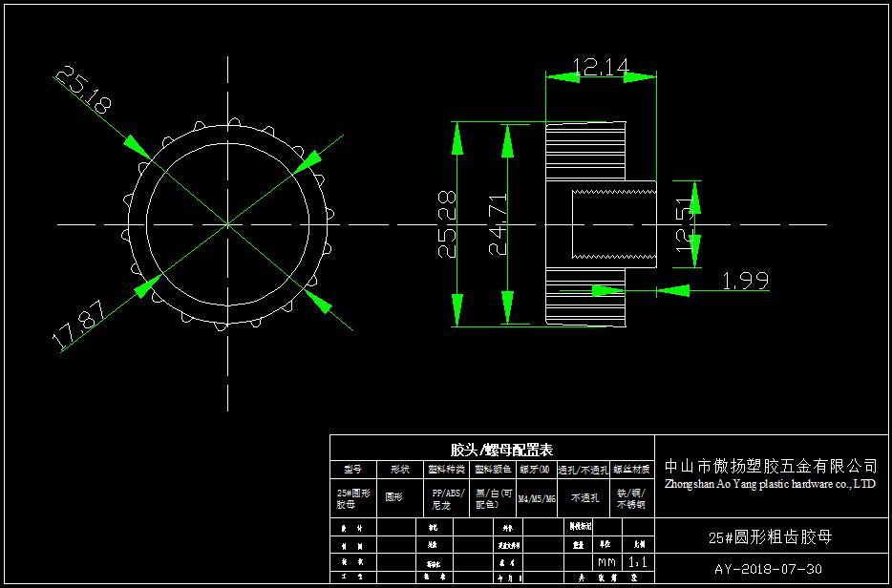This screenshot has height=588, width=892.
Task: Select the 黑/白(可配色) color cell
Action: click(493, 498)
